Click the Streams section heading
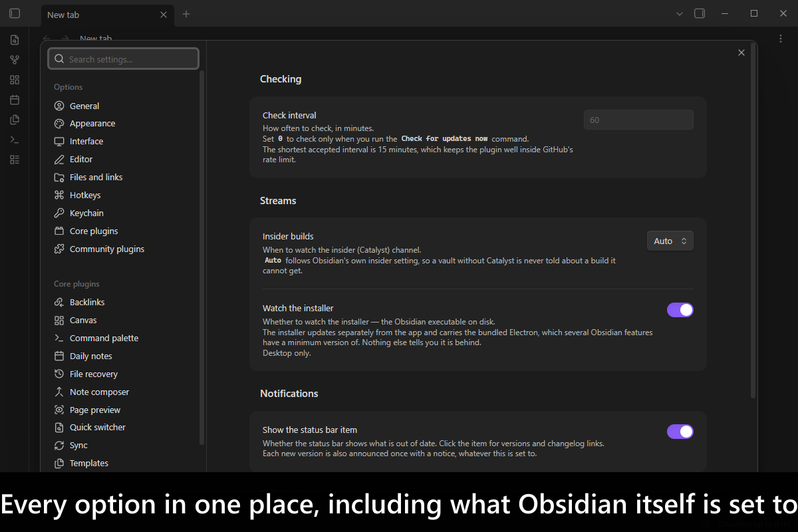The image size is (798, 532). [x=278, y=201]
